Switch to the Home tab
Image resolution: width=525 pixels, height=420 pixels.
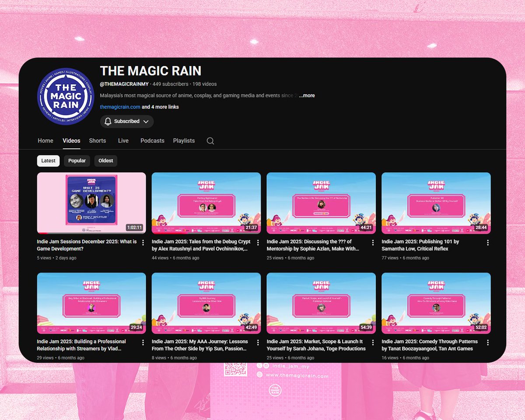pyautogui.click(x=45, y=140)
